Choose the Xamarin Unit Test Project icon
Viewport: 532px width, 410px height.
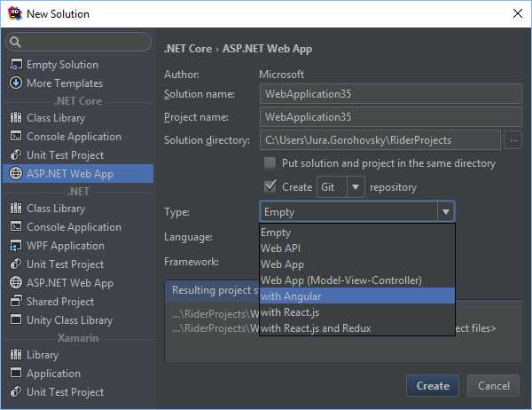[16, 391]
